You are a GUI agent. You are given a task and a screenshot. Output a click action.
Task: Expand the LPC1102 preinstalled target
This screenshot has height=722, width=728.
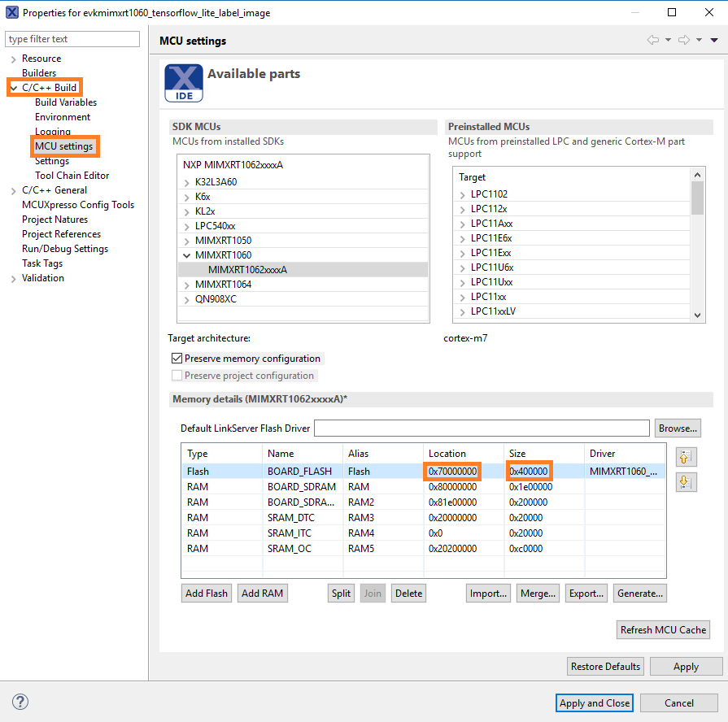point(463,195)
